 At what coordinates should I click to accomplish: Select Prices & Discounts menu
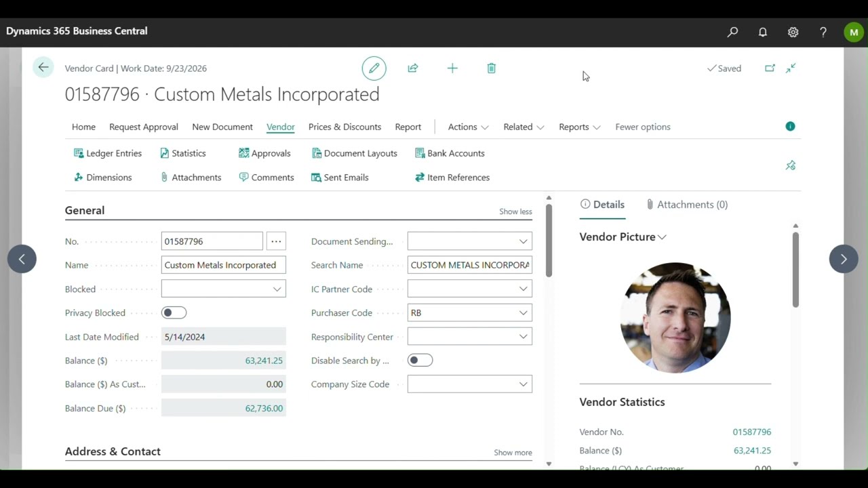click(x=344, y=127)
